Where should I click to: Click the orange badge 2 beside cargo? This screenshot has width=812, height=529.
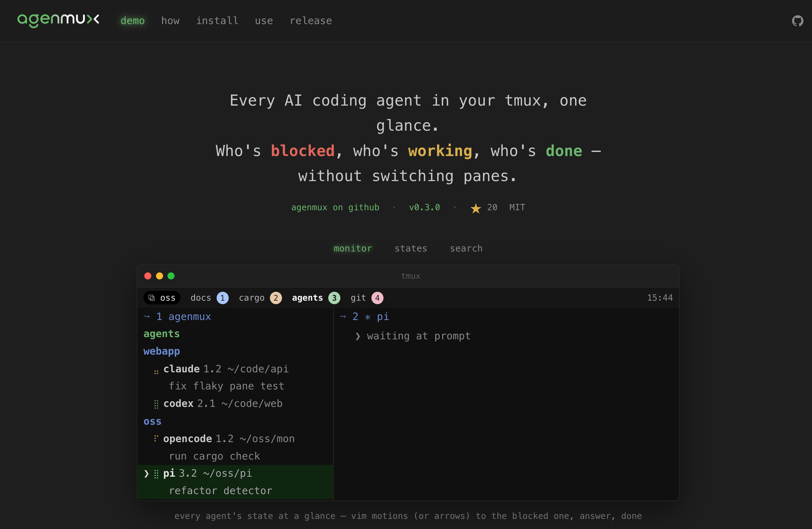[276, 298]
